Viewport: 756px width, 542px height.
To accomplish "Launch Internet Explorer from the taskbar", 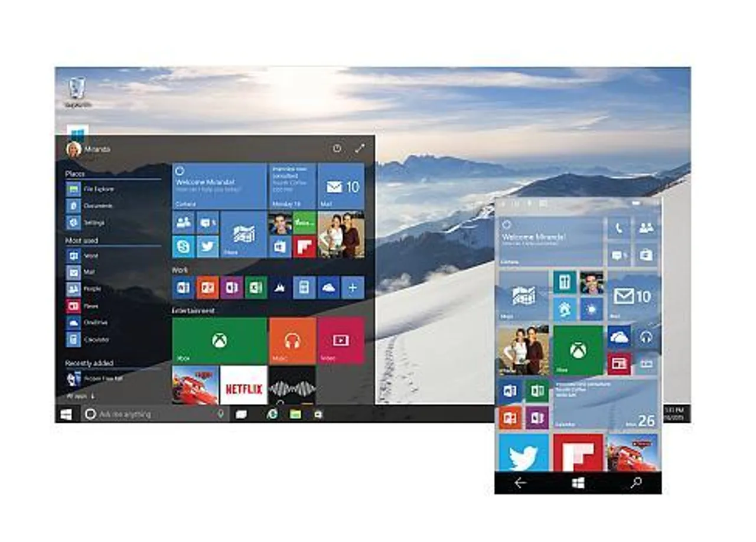I will tap(272, 414).
